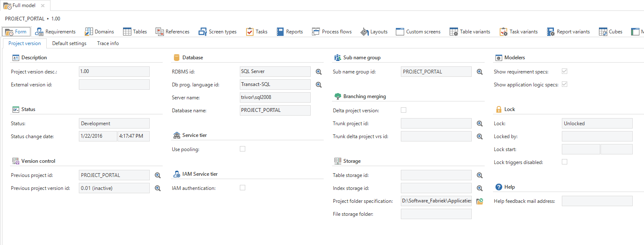Toggle Lock triggers disabled checkbox

point(564,162)
